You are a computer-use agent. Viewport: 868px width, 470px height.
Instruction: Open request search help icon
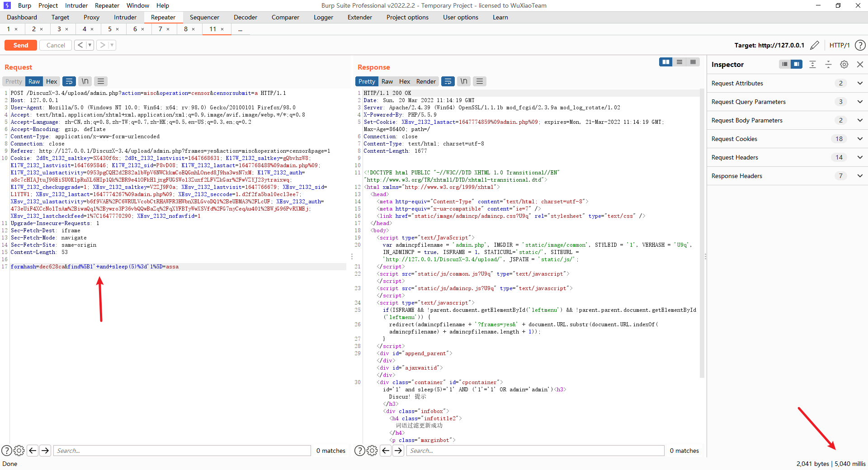[7, 451]
